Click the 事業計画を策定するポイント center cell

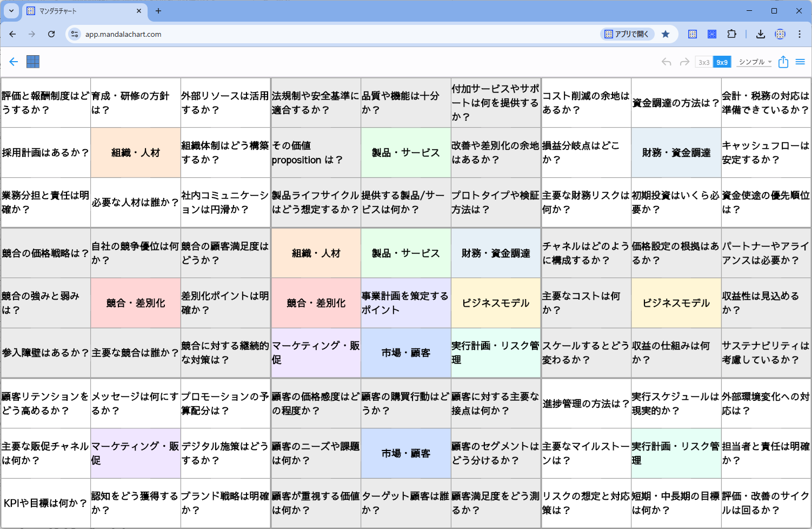pyautogui.click(x=405, y=303)
